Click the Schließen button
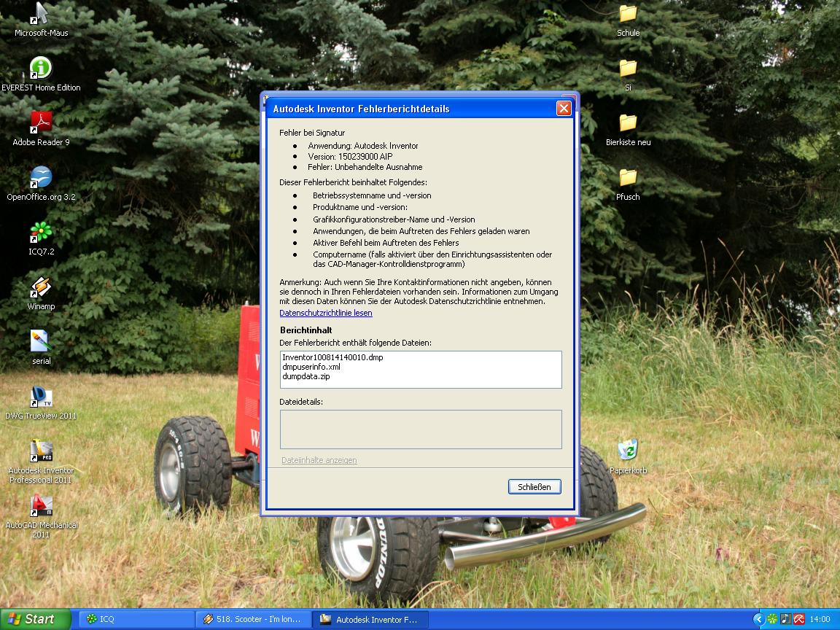Screen dimensions: 840x630 coord(534,487)
